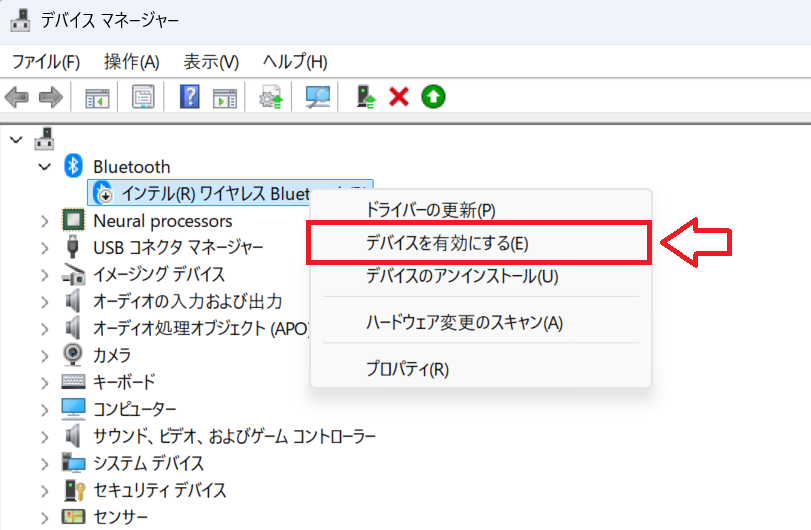Open the Properties toolbar icon

143,97
